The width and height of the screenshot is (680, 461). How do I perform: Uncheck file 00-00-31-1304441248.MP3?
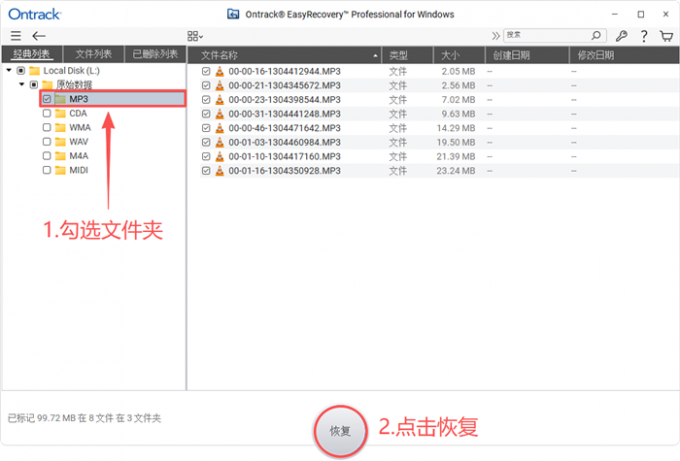pyautogui.click(x=206, y=114)
